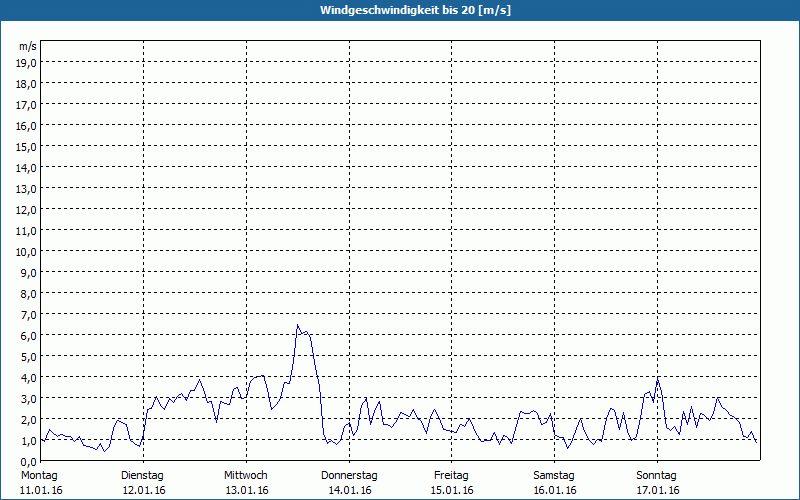Image resolution: width=800 pixels, height=500 pixels.
Task: Select the '9,0' y-axis value
Action: (x=29, y=272)
